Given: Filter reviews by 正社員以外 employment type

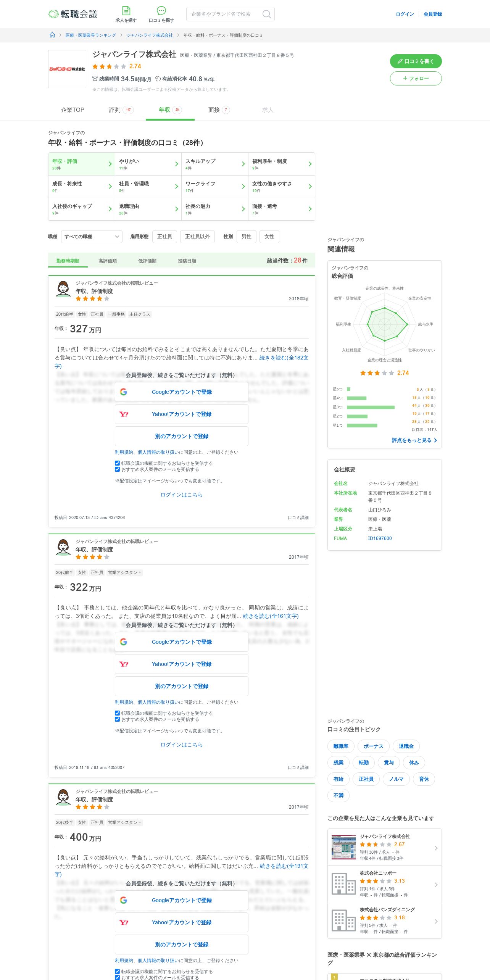Looking at the screenshot, I should (x=197, y=237).
